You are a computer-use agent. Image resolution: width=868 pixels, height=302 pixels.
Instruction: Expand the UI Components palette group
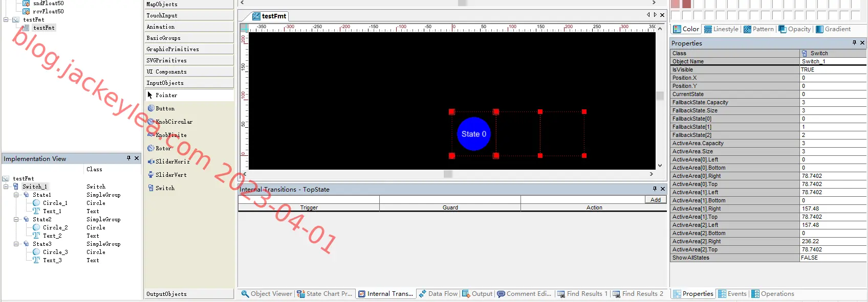[x=189, y=72]
